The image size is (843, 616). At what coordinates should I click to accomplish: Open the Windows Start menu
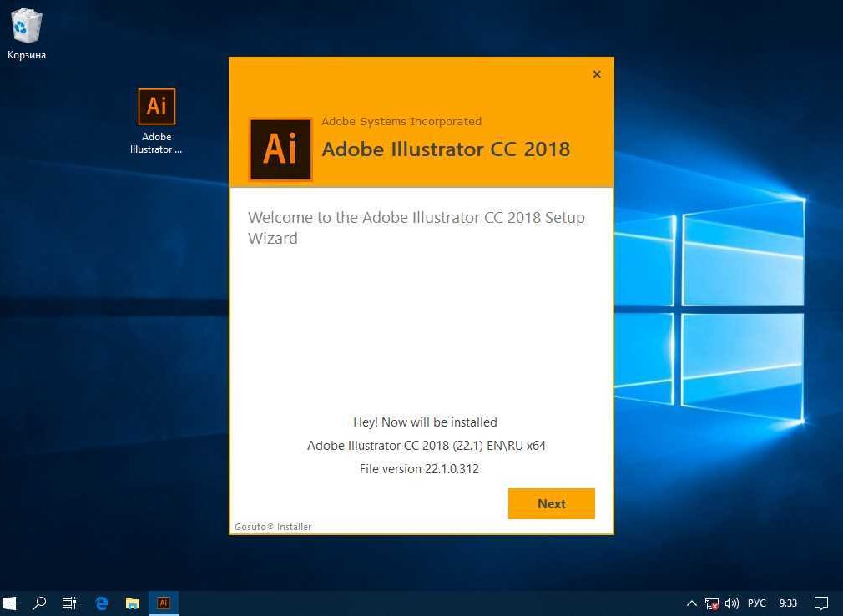coord(10,603)
